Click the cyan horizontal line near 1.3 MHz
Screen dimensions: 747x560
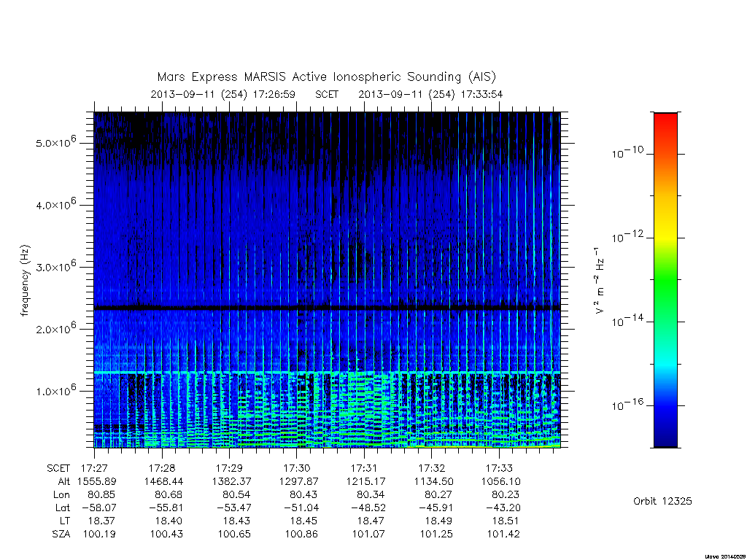(x=328, y=372)
